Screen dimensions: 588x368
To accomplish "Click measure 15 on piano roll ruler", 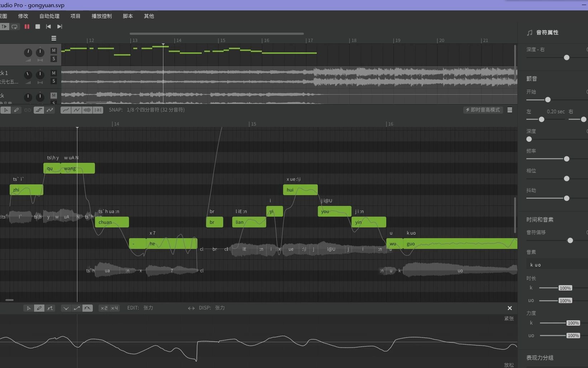I will pos(253,124).
